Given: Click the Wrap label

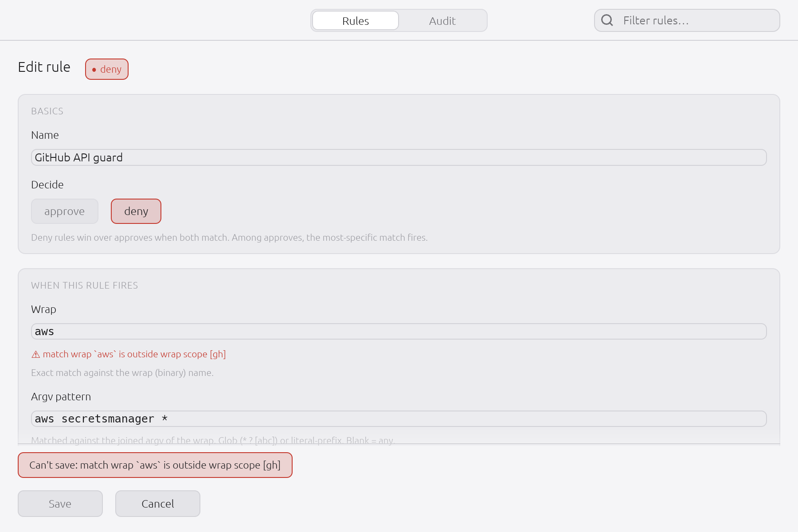Looking at the screenshot, I should [43, 309].
